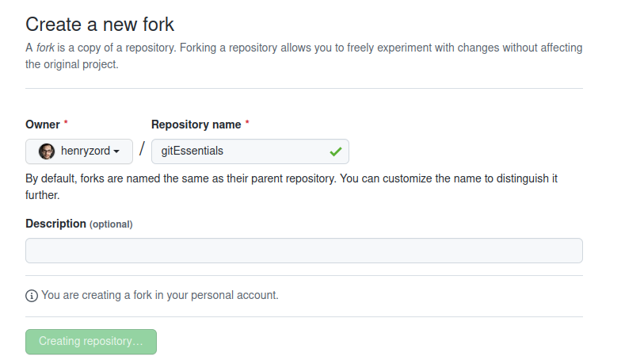Click the henryzord avatar icon
The image size is (644, 364).
point(47,151)
